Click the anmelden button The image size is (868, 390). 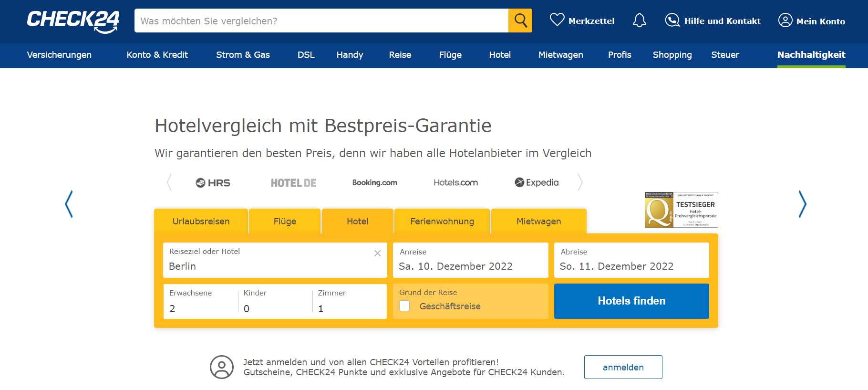(623, 367)
